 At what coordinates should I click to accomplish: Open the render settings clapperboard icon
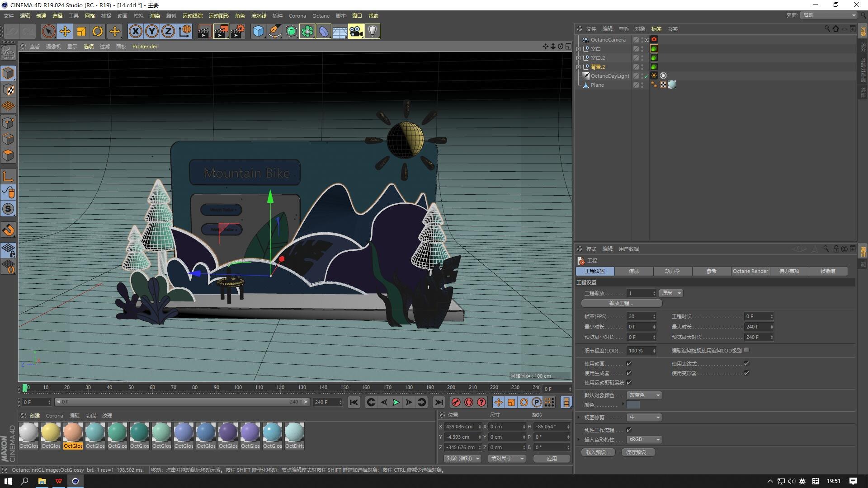point(237,31)
